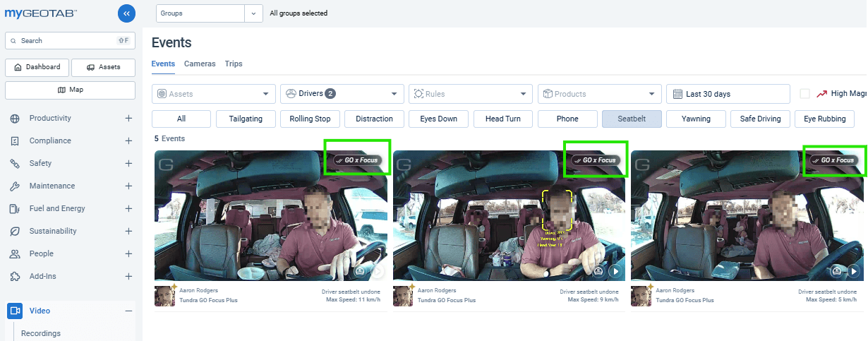This screenshot has height=341, width=868.
Task: Toggle the High Magnitude checkbox
Action: pyautogui.click(x=804, y=94)
